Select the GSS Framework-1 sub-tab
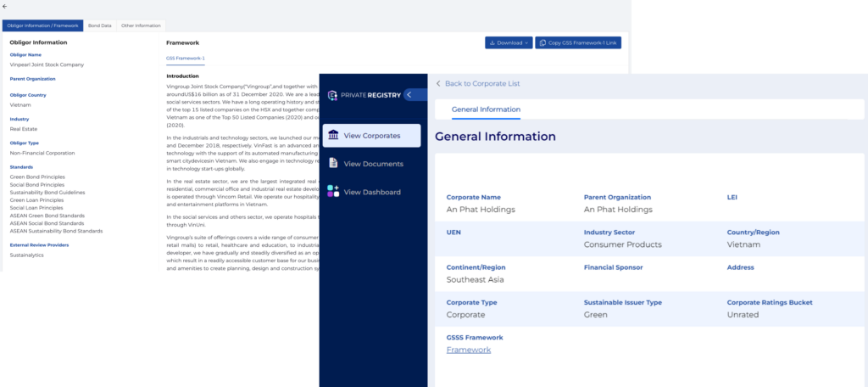This screenshot has height=387, width=868. coord(186,58)
